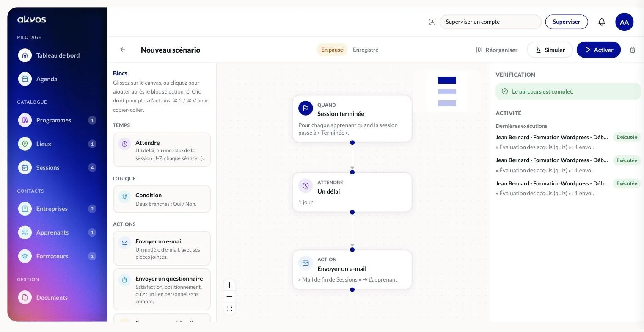Click the Documents file icon
644x332 pixels.
click(25, 298)
